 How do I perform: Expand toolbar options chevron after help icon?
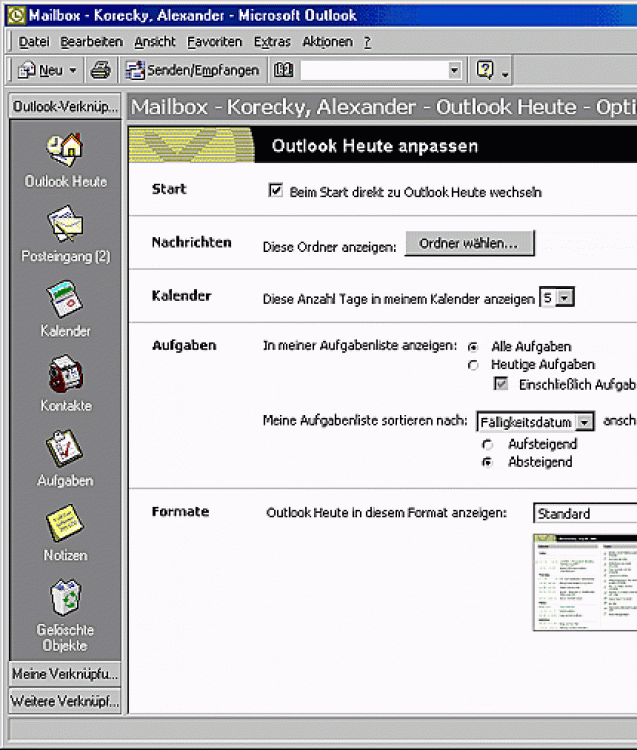click(505, 75)
